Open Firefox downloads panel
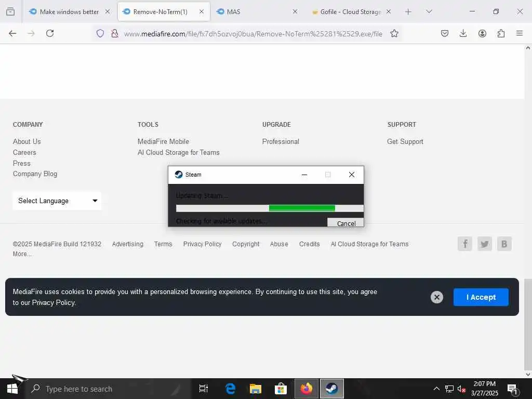This screenshot has height=399, width=532. pos(463,33)
